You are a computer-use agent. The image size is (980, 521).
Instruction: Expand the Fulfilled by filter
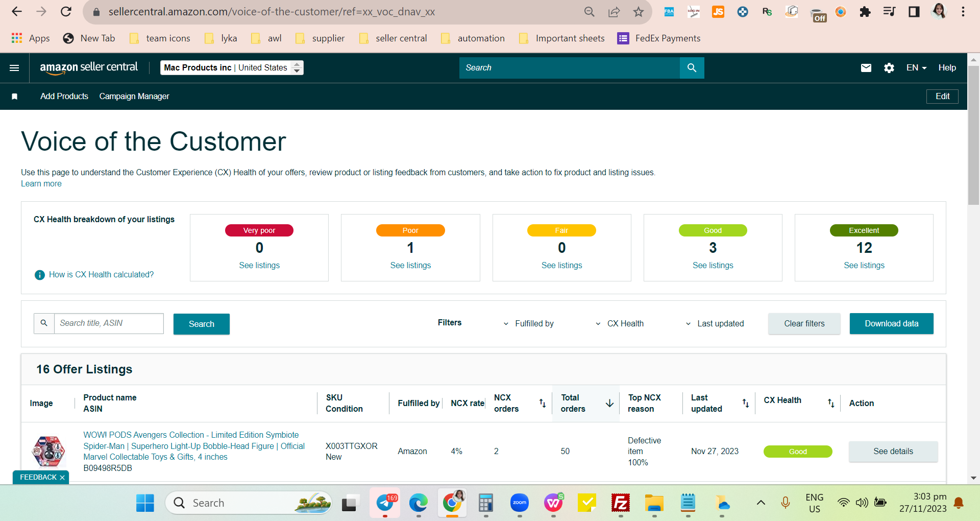(x=529, y=324)
